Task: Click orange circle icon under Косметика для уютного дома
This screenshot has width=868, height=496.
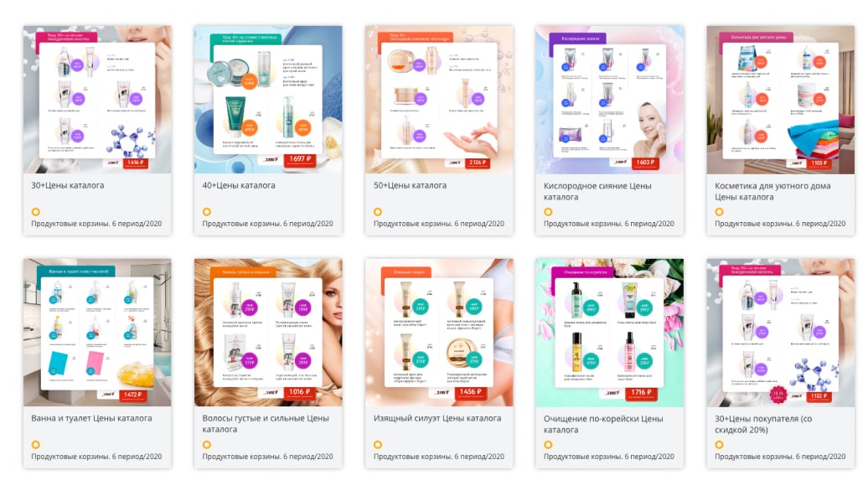Action: point(719,211)
